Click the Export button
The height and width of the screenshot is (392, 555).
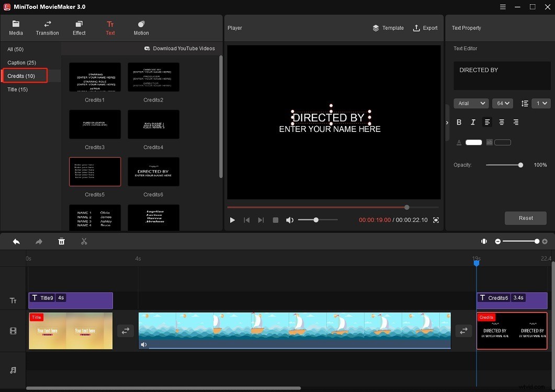[x=425, y=28]
